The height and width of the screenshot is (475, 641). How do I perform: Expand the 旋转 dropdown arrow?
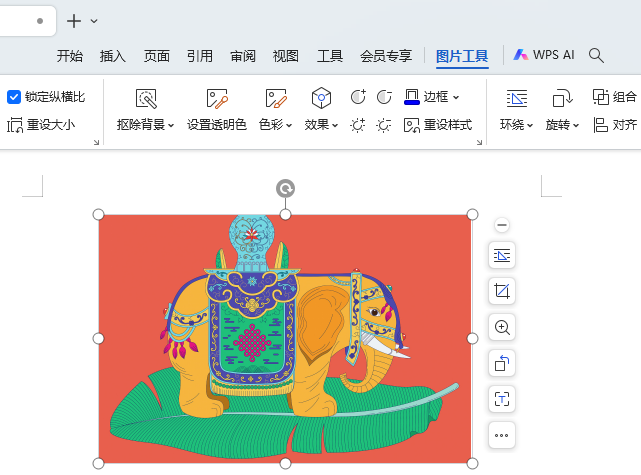576,126
